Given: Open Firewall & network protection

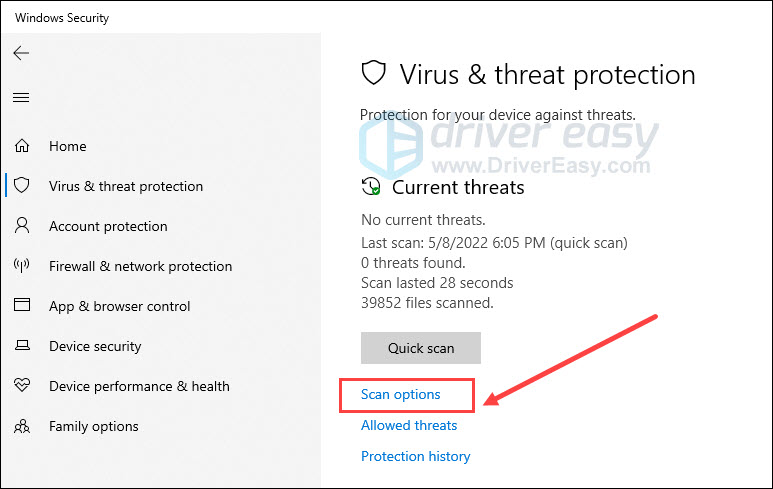Looking at the screenshot, I should point(141,266).
